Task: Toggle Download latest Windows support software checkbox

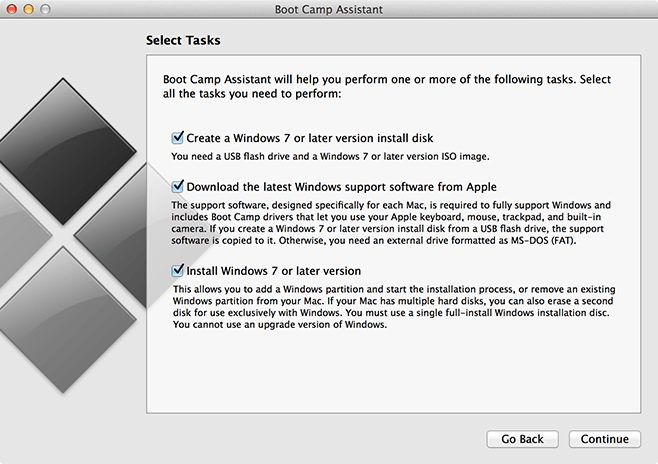Action: pos(178,186)
